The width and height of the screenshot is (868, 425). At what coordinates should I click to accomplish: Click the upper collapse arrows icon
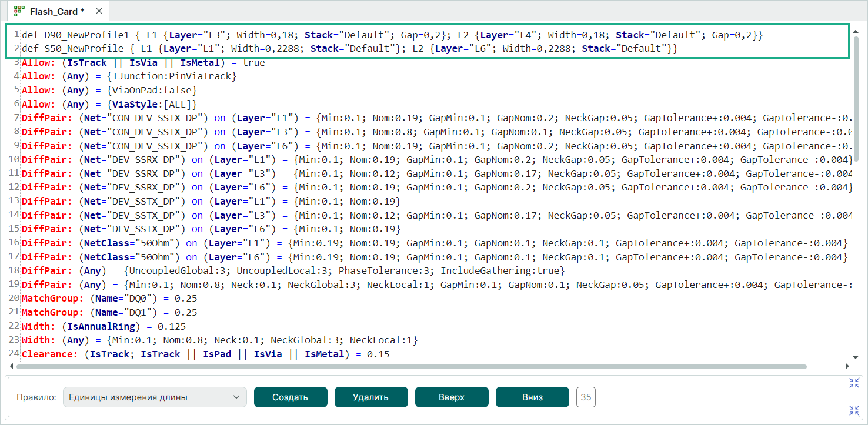pyautogui.click(x=854, y=383)
